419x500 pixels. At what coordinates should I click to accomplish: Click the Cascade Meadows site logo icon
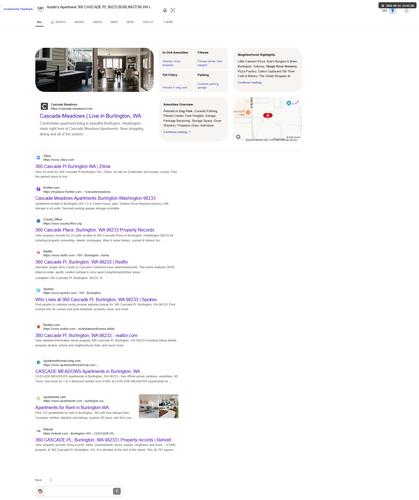point(44,106)
